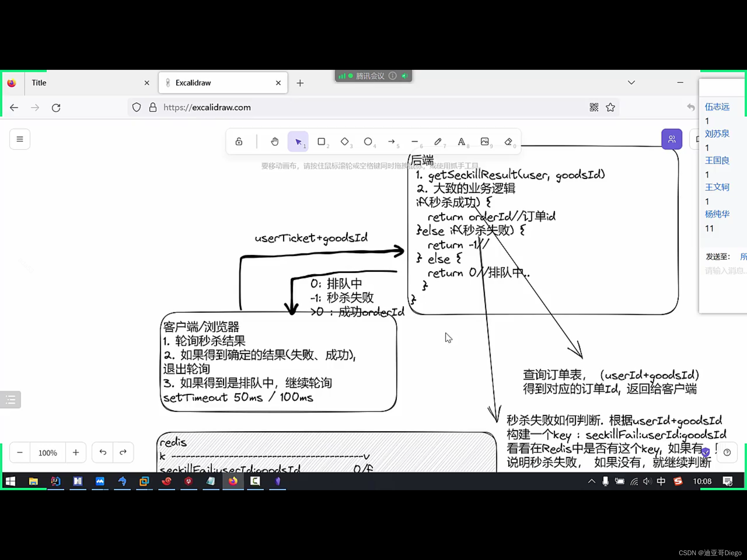Select chat participant 刘苏泉
747x560 pixels.
(x=717, y=133)
